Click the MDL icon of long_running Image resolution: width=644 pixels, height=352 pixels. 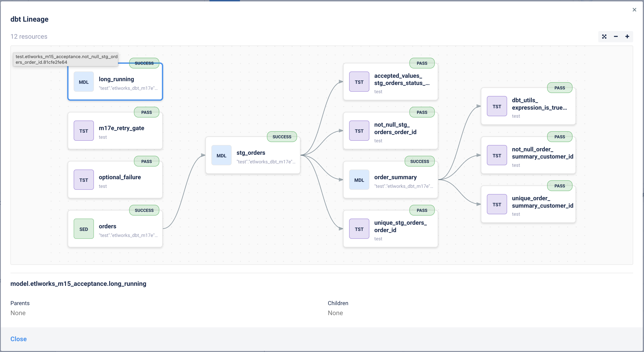[84, 82]
